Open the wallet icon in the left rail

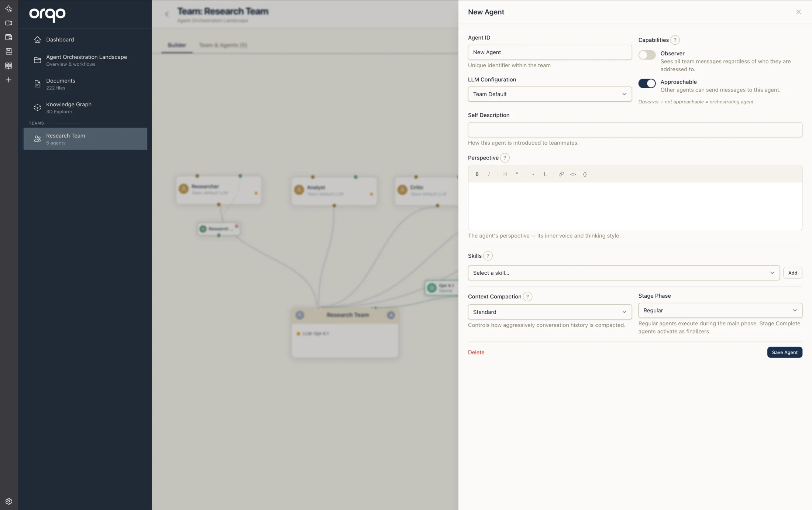[x=8, y=37]
